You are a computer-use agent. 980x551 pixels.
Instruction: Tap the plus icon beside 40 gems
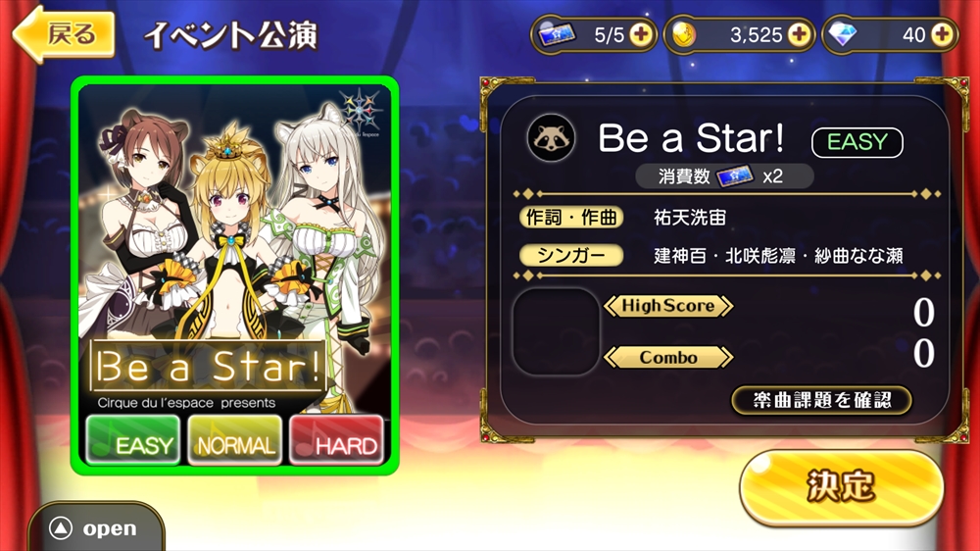tap(942, 34)
